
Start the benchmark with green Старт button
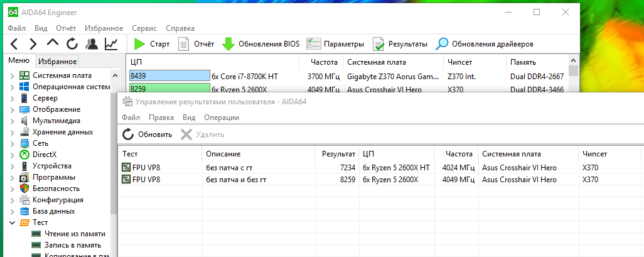[152, 44]
